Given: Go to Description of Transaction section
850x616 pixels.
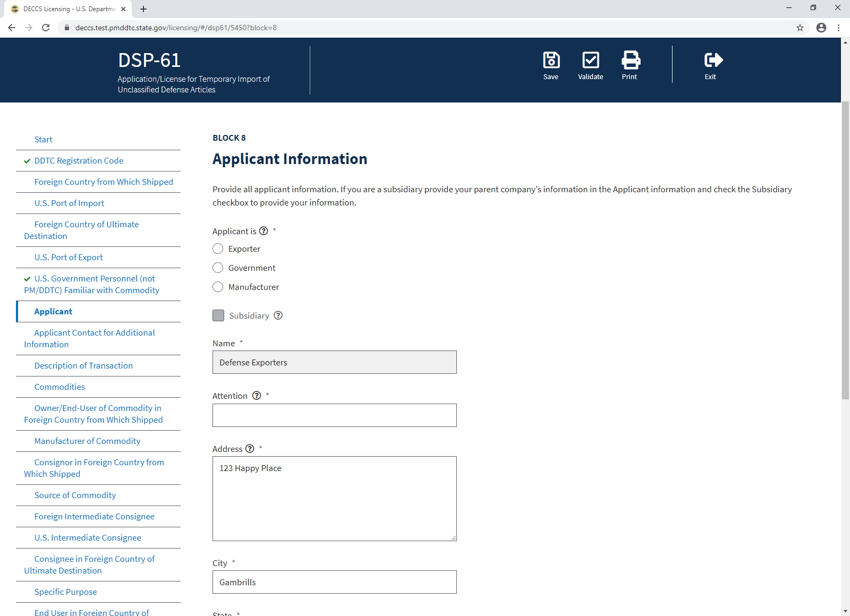Looking at the screenshot, I should click(x=83, y=366).
